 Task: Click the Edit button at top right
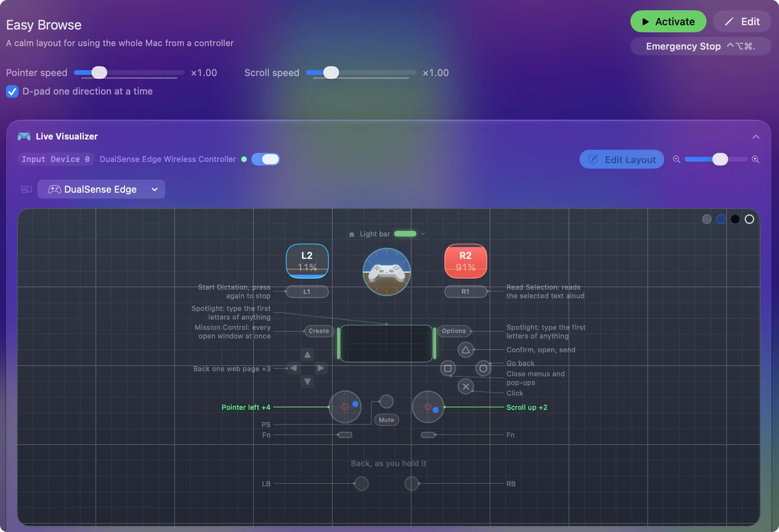(742, 22)
